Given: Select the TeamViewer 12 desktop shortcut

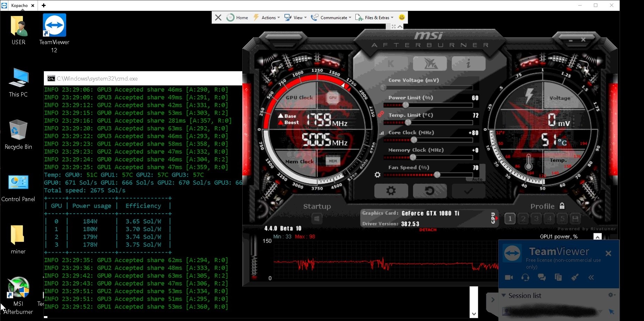Looking at the screenshot, I should click(54, 33).
